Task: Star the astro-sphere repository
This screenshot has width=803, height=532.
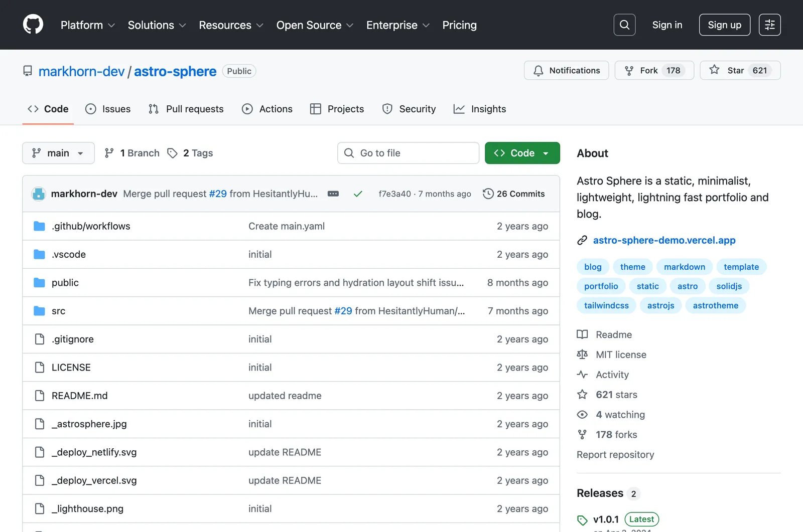Action: 740,70
